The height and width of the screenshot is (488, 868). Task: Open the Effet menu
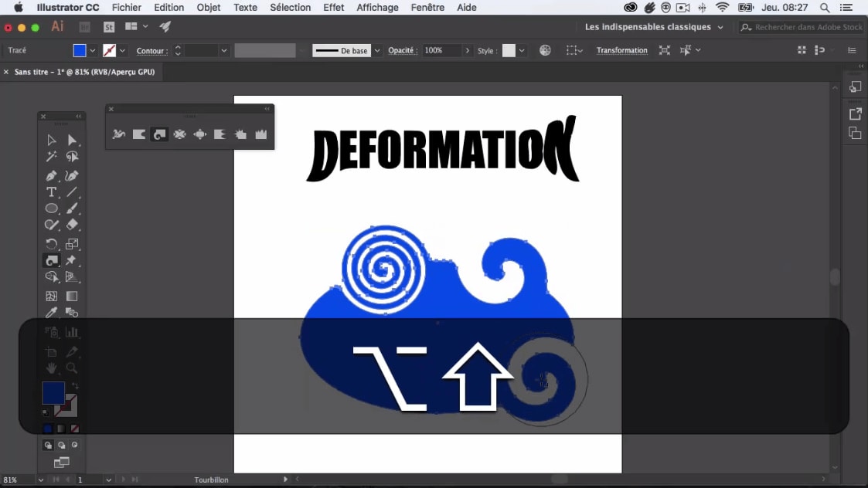pos(334,8)
